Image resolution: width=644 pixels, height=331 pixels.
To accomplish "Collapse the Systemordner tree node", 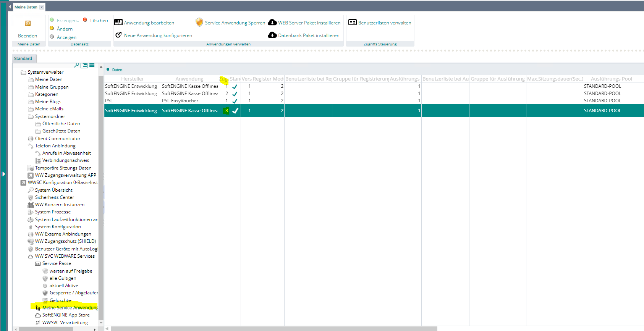I will 31,116.
